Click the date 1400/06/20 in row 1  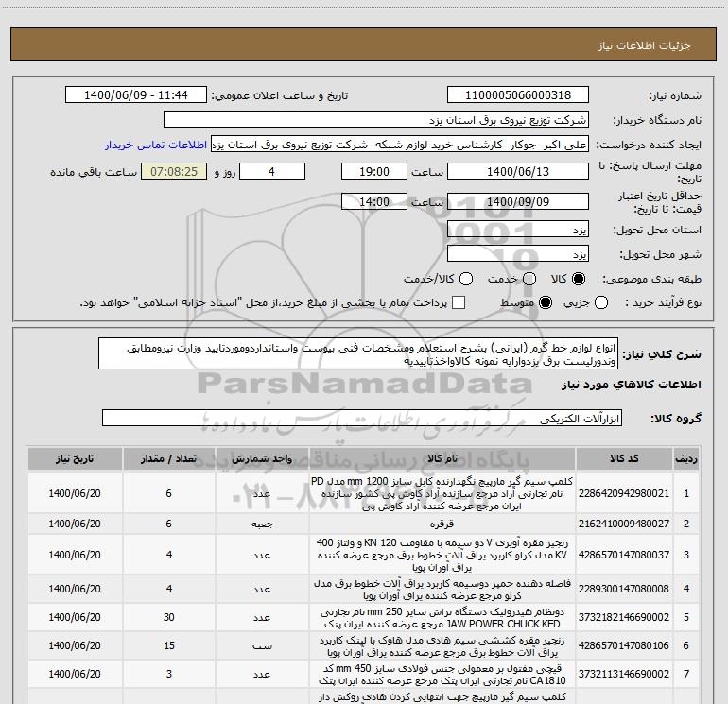(x=75, y=493)
